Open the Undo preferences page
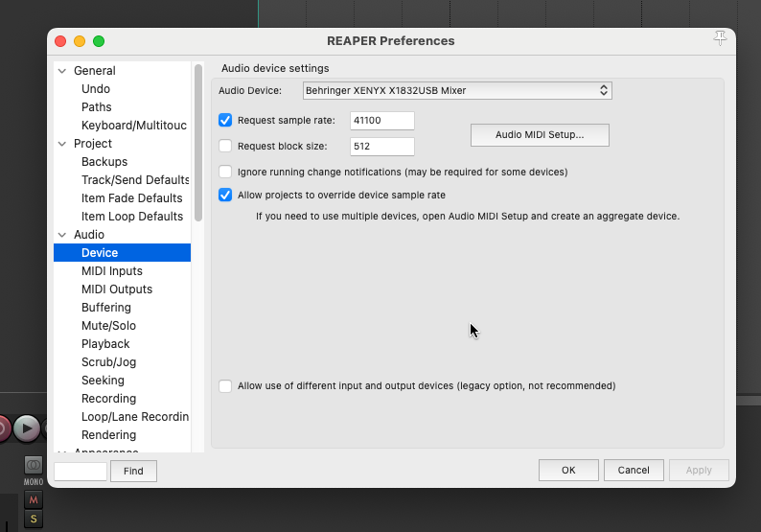761x532 pixels. 96,89
